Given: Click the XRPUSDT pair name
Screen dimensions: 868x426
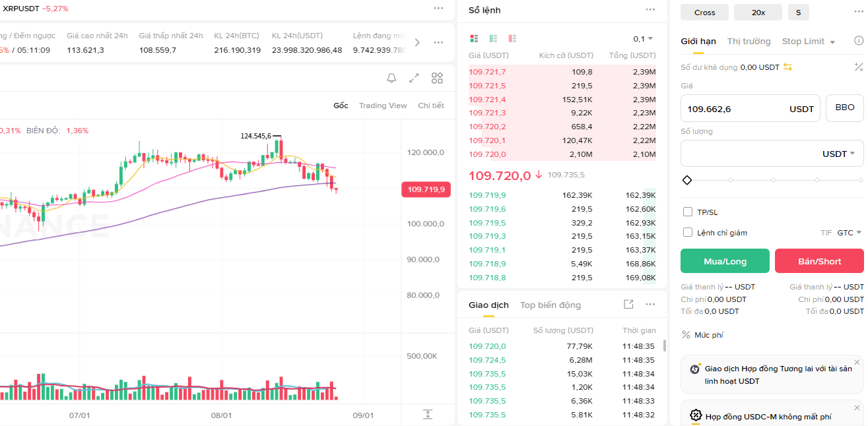Looking at the screenshot, I should [x=20, y=9].
